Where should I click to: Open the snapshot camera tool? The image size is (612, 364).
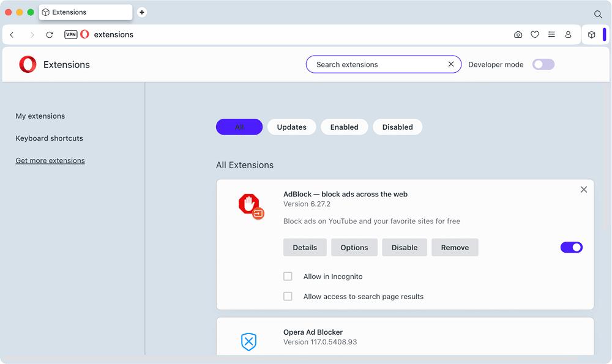(518, 35)
